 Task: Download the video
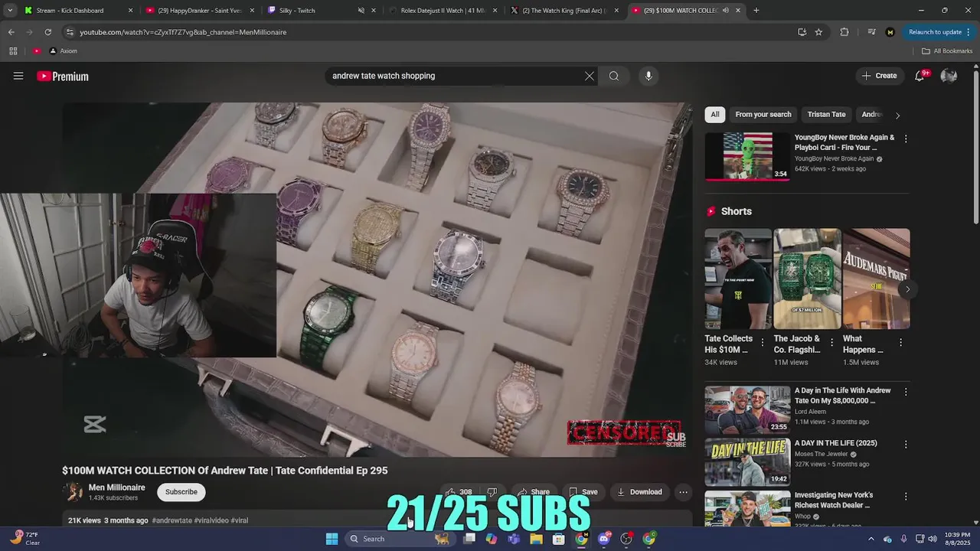click(639, 492)
